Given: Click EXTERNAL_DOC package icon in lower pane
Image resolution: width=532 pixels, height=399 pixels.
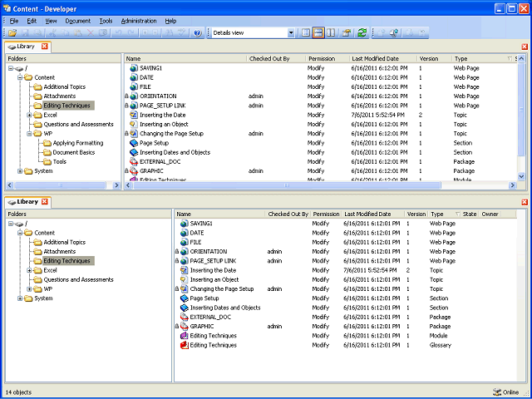Looking at the screenshot, I should [x=184, y=317].
